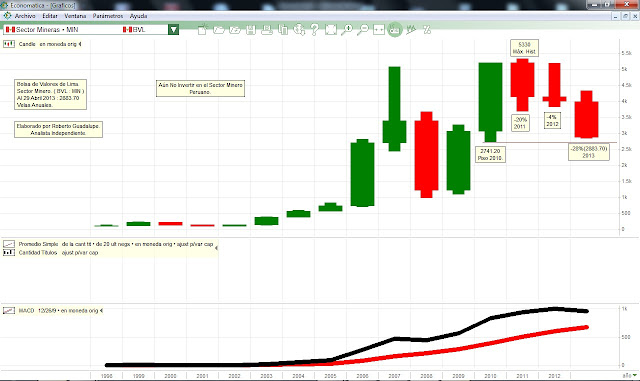
Task: Click the horizontal arrows range icon
Action: 379,29
